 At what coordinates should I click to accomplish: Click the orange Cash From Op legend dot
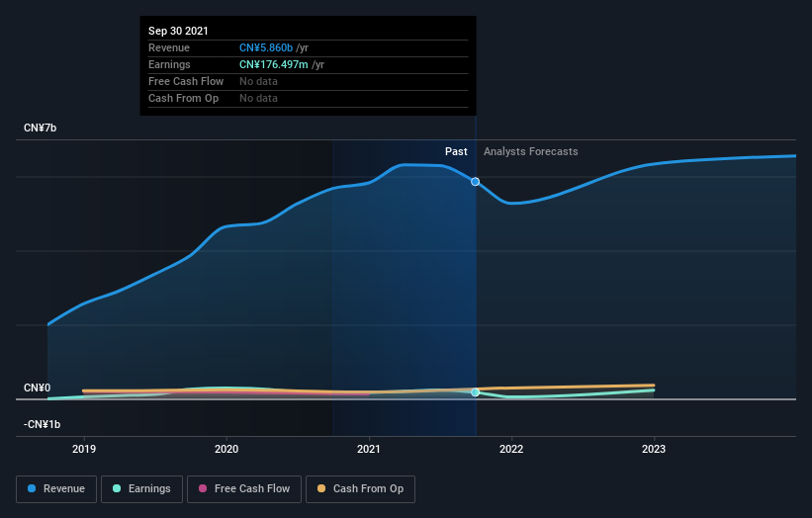pyautogui.click(x=321, y=488)
